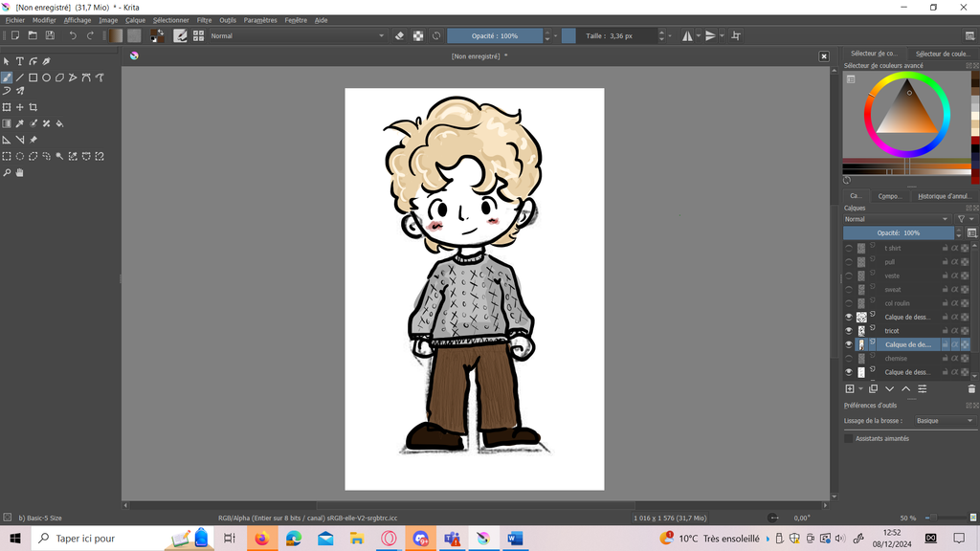Pick the Fill bucket tool
The width and height of the screenshot is (980, 551).
[x=59, y=123]
